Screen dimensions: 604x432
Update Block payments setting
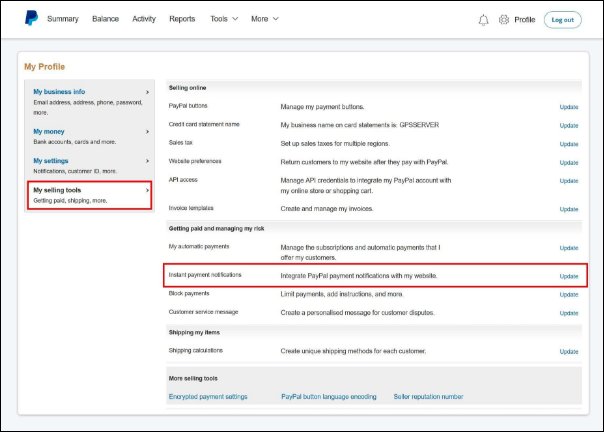click(x=569, y=294)
